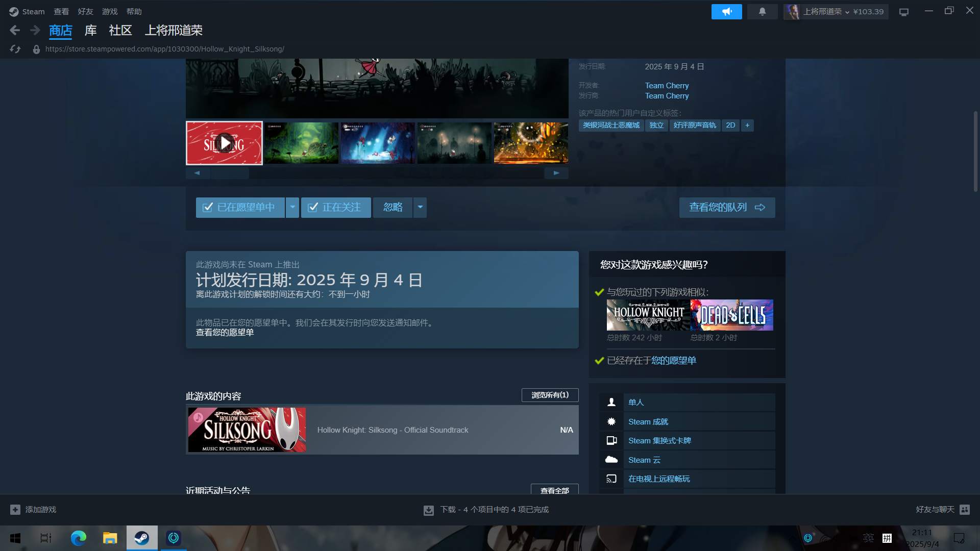Click the single-player person icon
The height and width of the screenshot is (551, 980).
pos(611,403)
